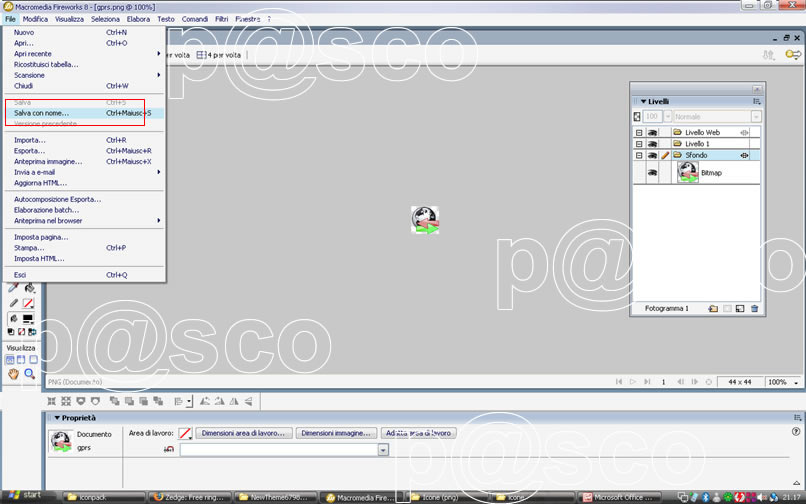Click the Group objects icon
806x504 pixels.
(51, 401)
